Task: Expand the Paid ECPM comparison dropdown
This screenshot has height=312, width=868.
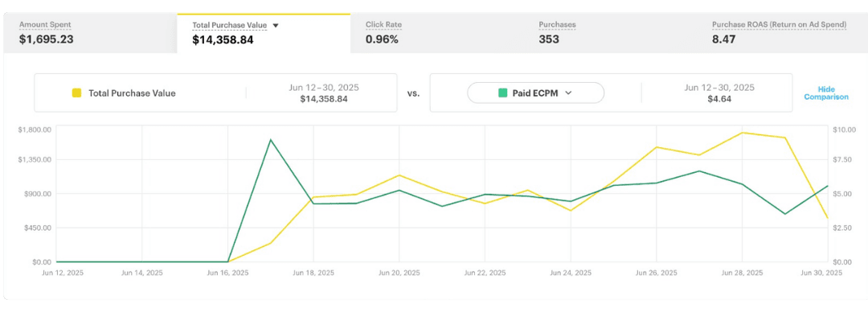Action: [535, 92]
